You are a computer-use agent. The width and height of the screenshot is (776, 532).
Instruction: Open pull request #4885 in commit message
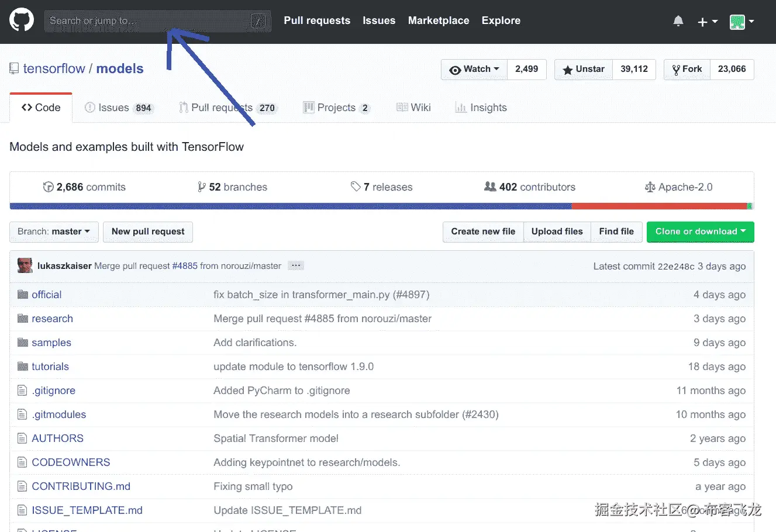pos(185,266)
